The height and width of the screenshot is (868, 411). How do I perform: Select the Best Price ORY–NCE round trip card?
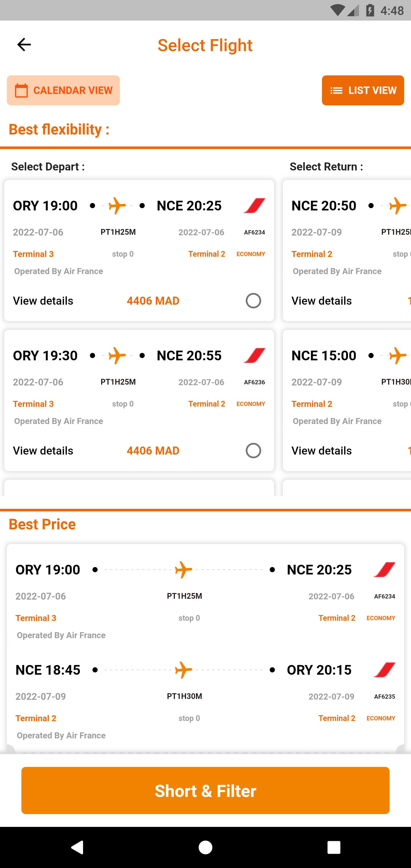[205, 649]
